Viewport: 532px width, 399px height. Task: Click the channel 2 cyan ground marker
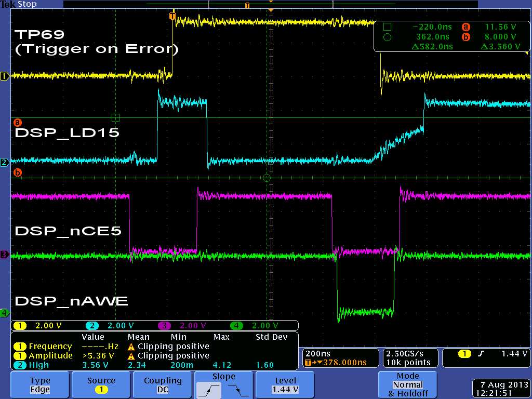5,162
